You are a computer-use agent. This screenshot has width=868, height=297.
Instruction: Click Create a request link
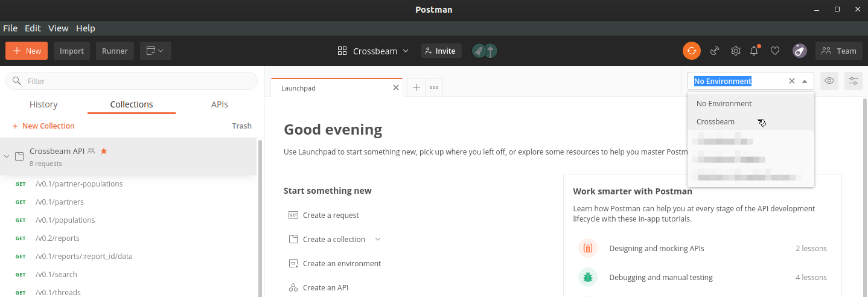[331, 215]
